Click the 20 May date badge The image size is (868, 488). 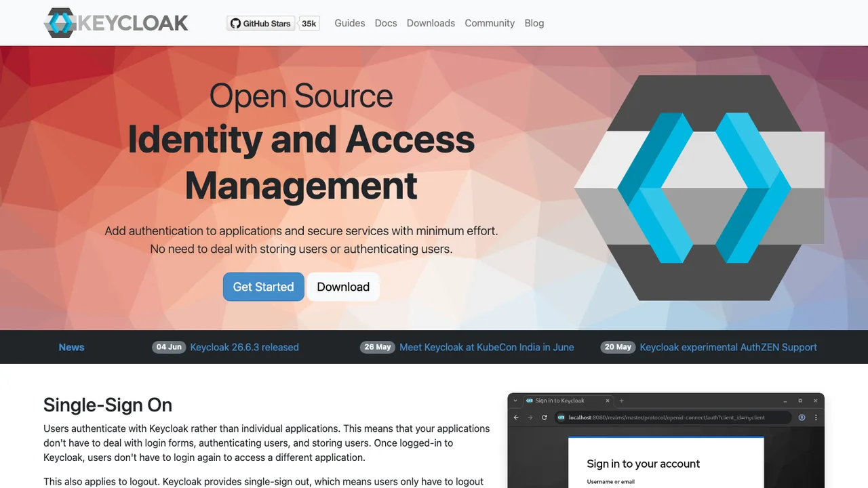pyautogui.click(x=618, y=347)
